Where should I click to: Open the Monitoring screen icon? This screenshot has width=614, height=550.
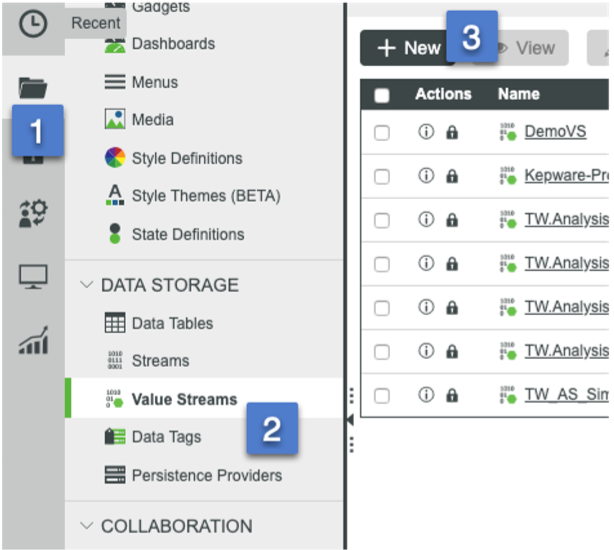coord(33,277)
